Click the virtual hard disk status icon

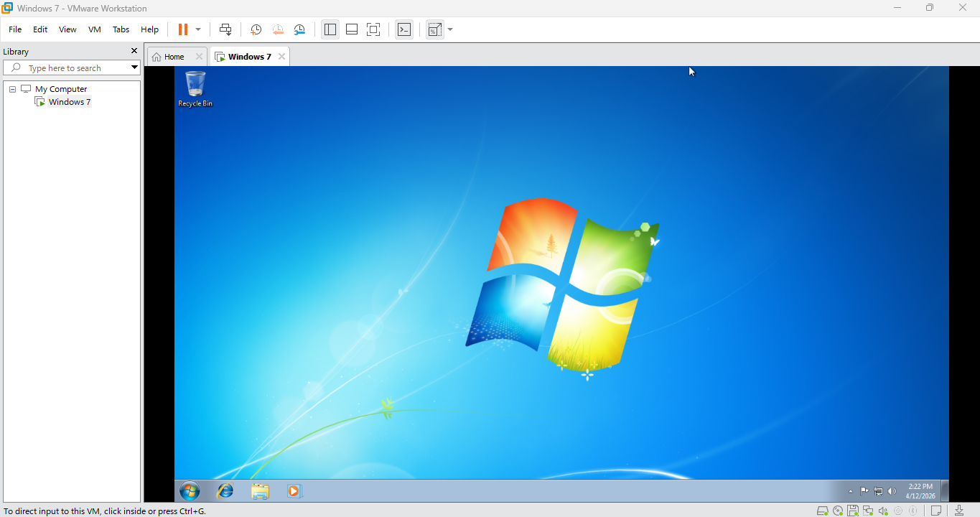[821, 511]
